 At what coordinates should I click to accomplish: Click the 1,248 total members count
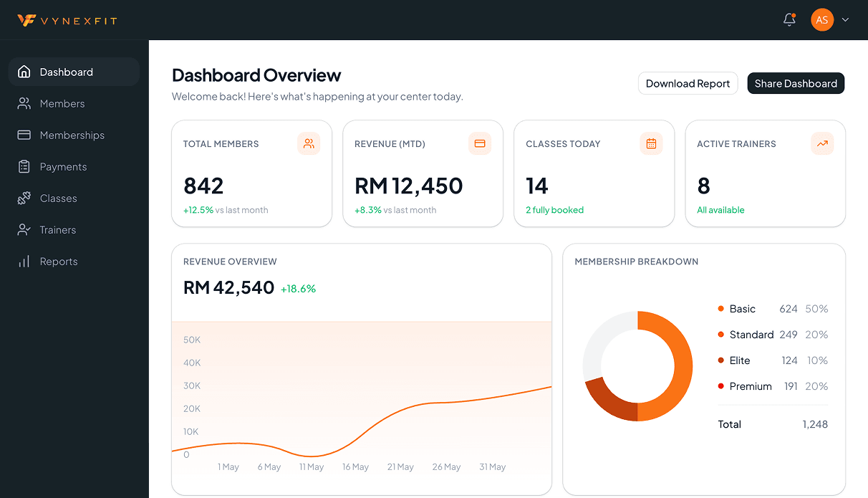coord(815,424)
